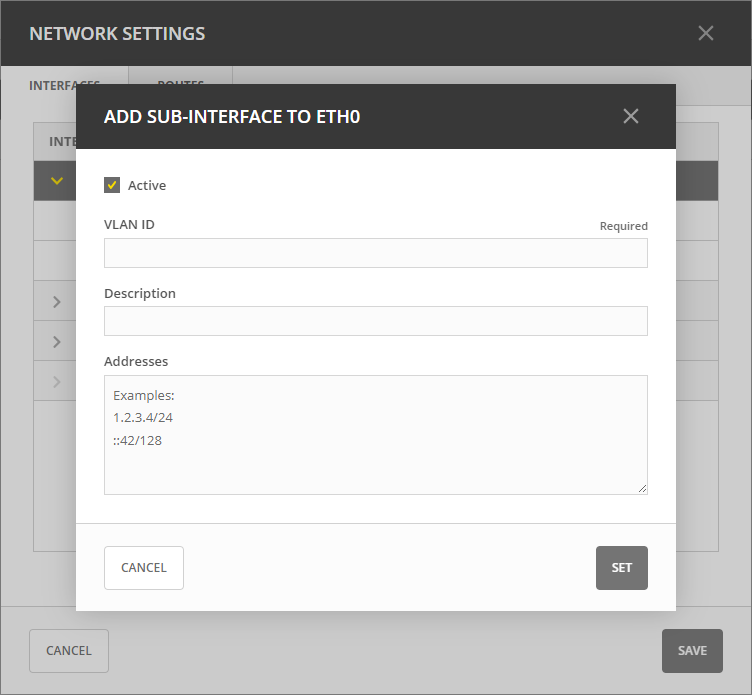Focus the VLAN ID input field
The image size is (752, 695).
tap(375, 253)
